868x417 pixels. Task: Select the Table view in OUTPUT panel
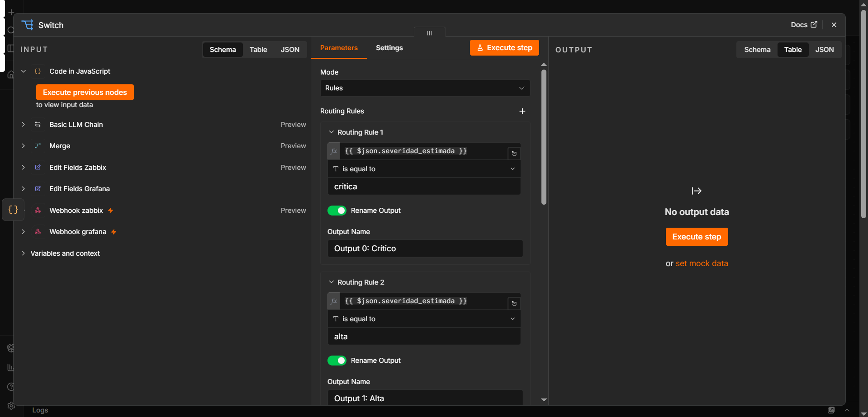(x=793, y=50)
